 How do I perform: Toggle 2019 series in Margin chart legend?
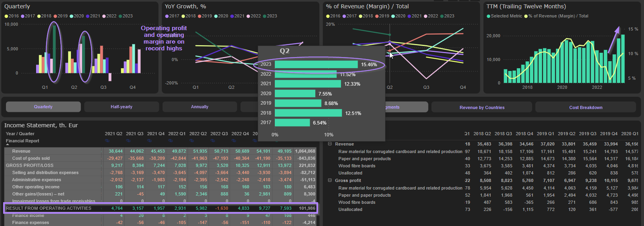click(377, 16)
